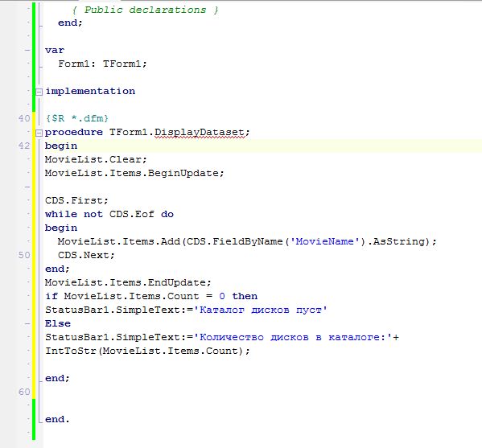The width and height of the screenshot is (482, 448).
Task: Collapse the implementation section fold marker
Action: pyautogui.click(x=39, y=92)
